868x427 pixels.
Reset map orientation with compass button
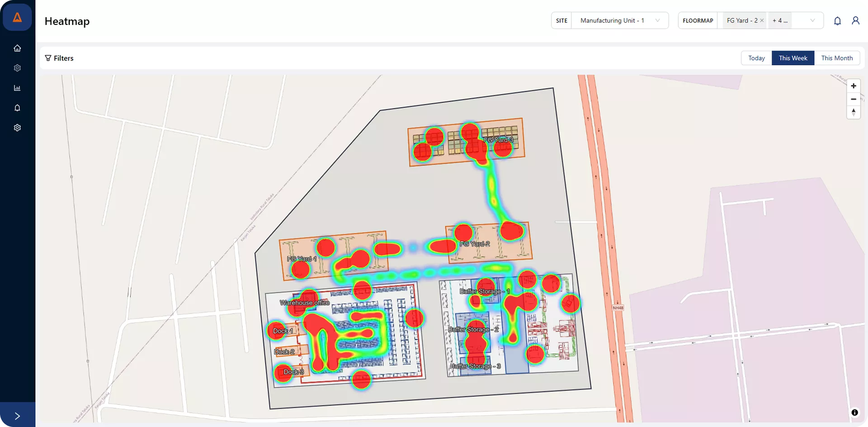pyautogui.click(x=854, y=113)
